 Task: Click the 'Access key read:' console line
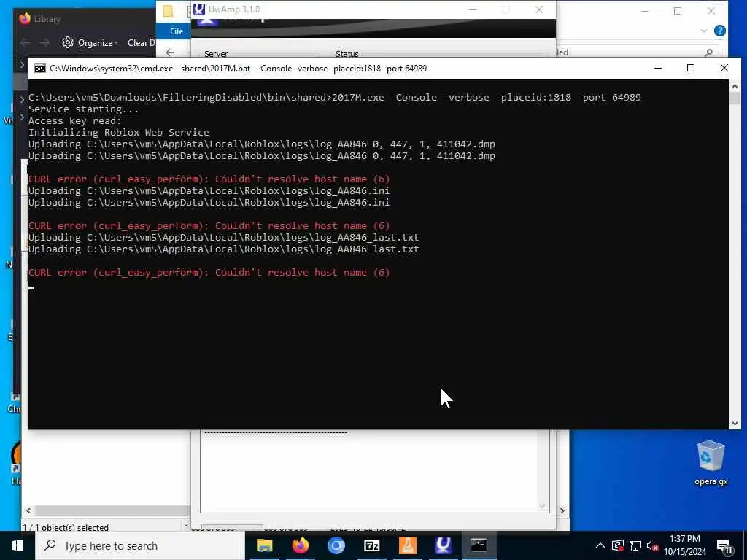pos(75,120)
